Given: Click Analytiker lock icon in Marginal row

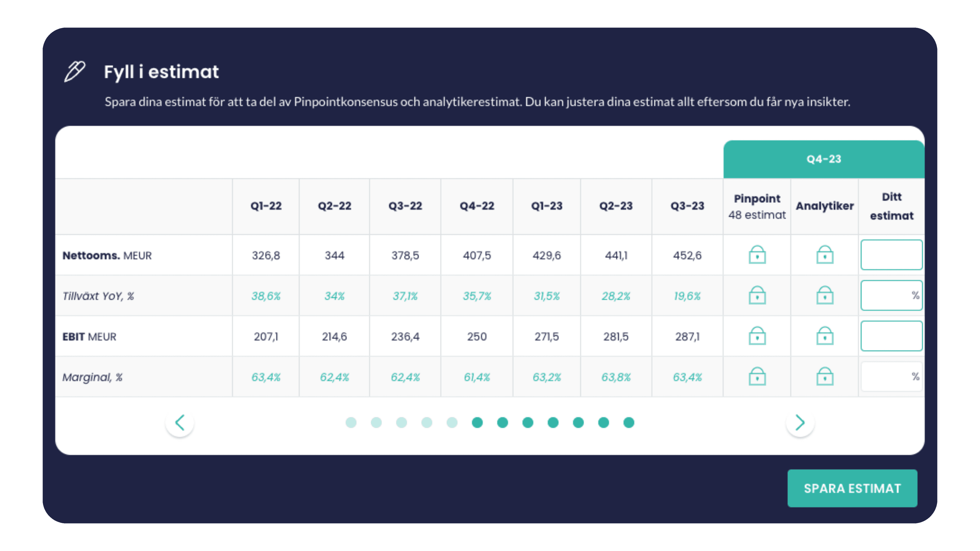Looking at the screenshot, I should (825, 377).
